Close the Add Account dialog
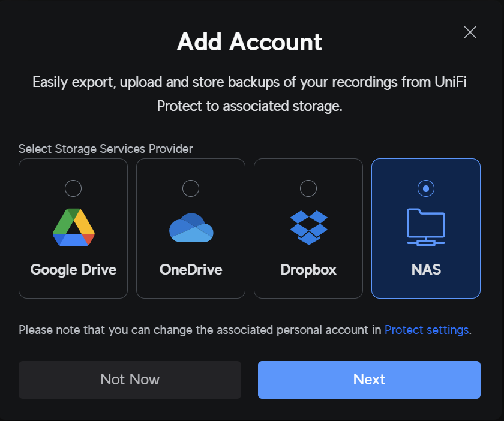The width and height of the screenshot is (504, 421). [x=470, y=32]
